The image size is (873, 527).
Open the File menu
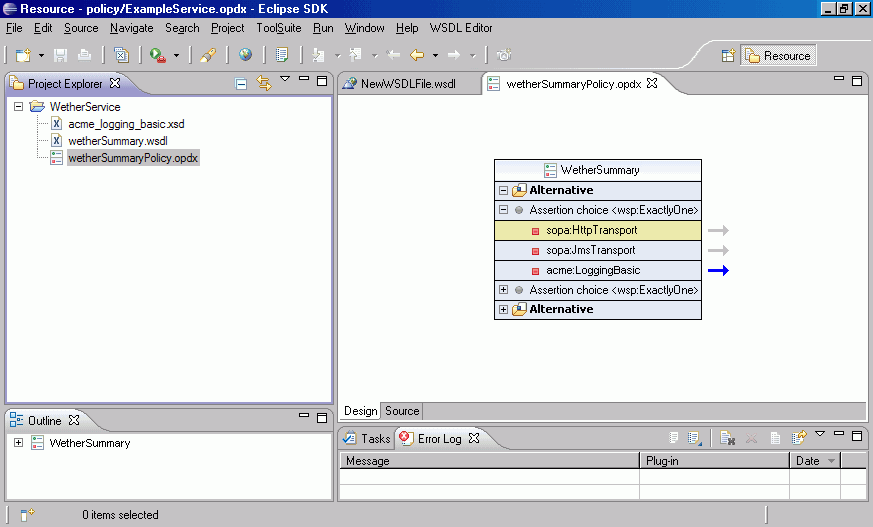[x=14, y=28]
